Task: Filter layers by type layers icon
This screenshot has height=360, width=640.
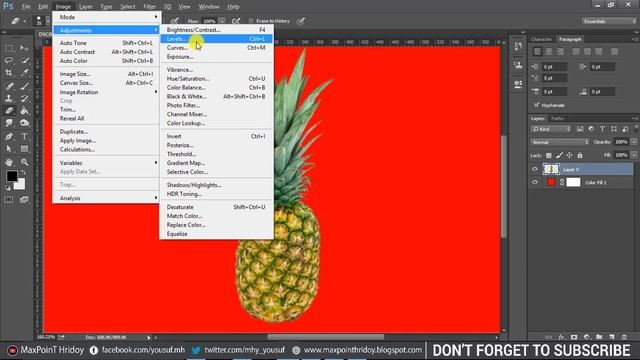Action: point(602,129)
